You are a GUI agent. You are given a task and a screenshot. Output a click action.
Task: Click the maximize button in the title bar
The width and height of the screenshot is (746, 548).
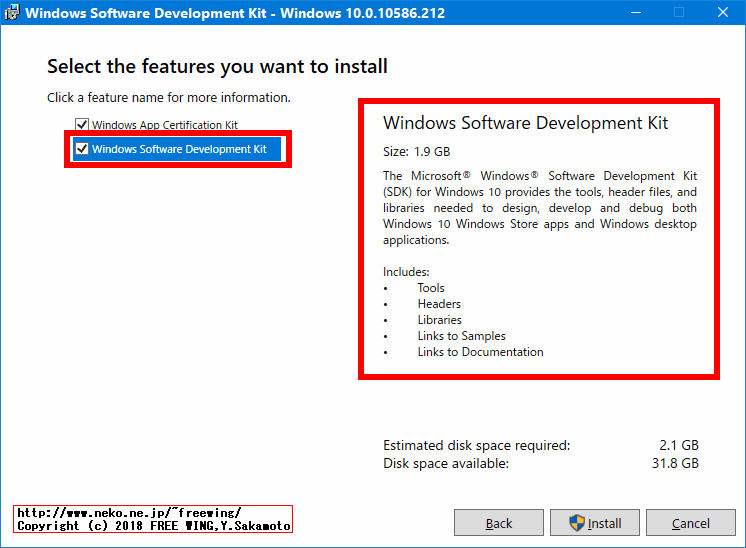[679, 12]
